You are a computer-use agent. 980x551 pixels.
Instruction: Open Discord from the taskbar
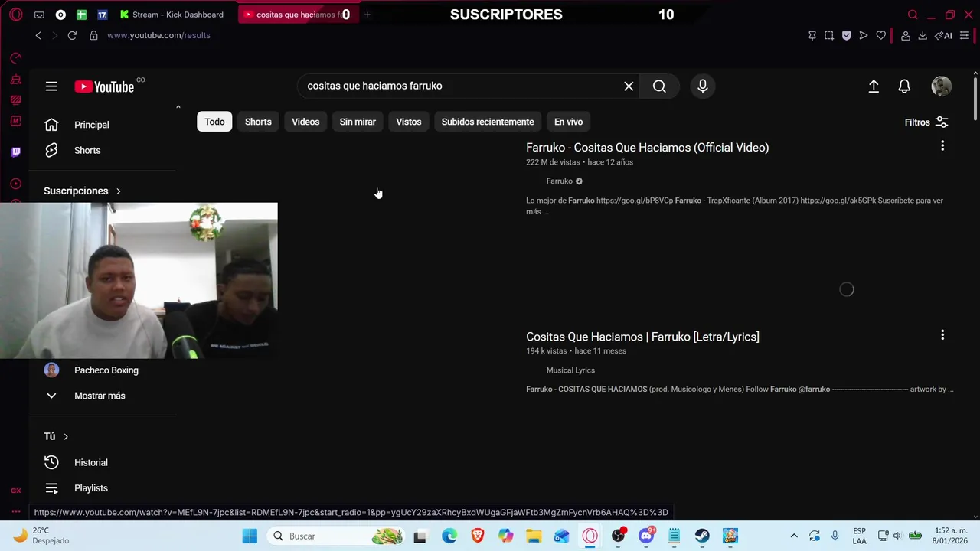point(646,536)
